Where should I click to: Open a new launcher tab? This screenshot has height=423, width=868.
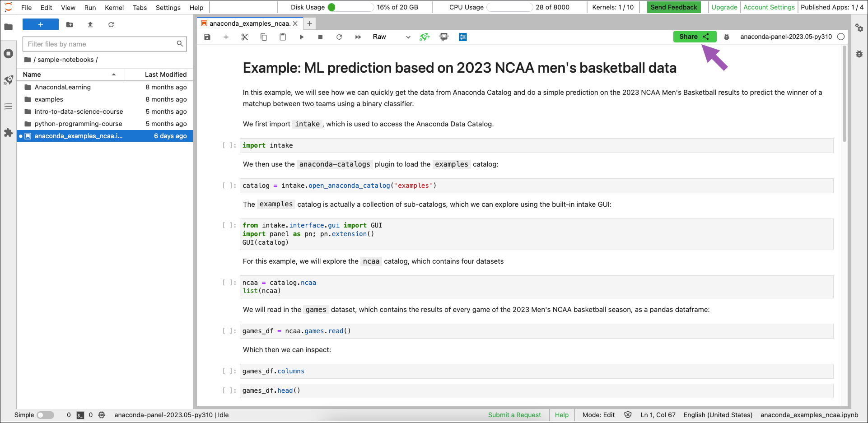pos(309,23)
